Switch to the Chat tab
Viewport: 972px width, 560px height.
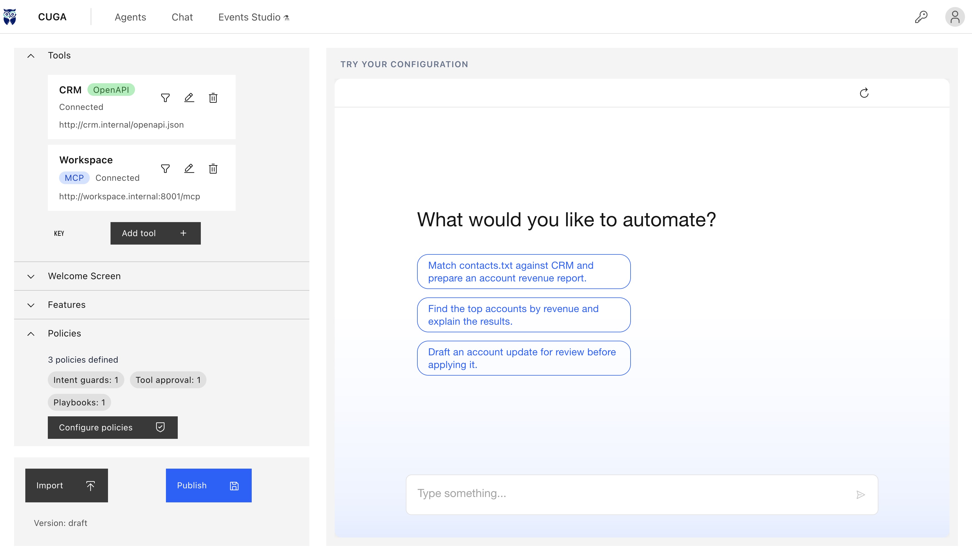182,17
